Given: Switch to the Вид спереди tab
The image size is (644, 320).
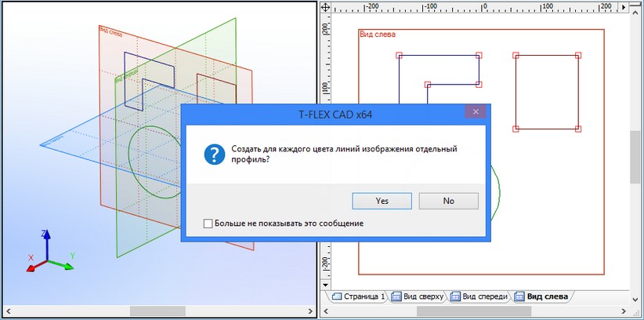Looking at the screenshot, I should [x=479, y=296].
